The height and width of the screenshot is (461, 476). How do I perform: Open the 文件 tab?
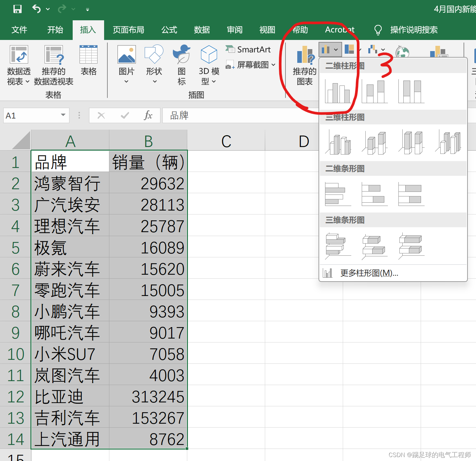[x=19, y=30]
